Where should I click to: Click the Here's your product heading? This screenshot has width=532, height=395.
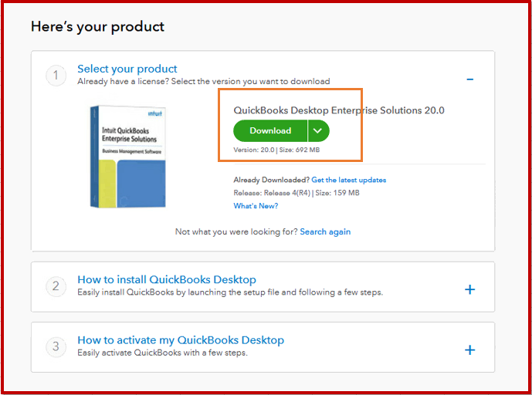click(97, 26)
